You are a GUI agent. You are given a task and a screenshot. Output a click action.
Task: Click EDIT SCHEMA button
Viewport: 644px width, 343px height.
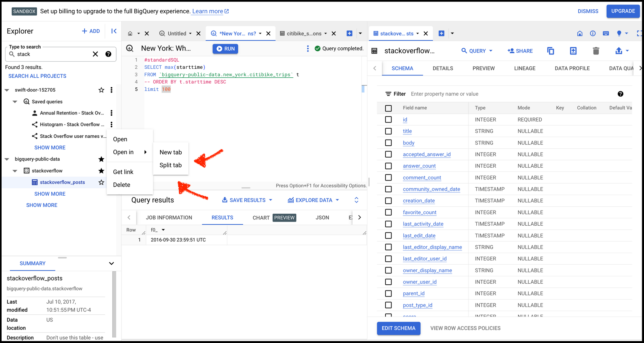399,328
